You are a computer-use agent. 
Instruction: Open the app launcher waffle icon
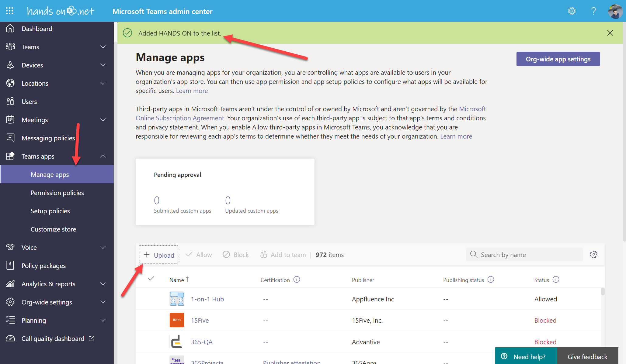coord(9,11)
